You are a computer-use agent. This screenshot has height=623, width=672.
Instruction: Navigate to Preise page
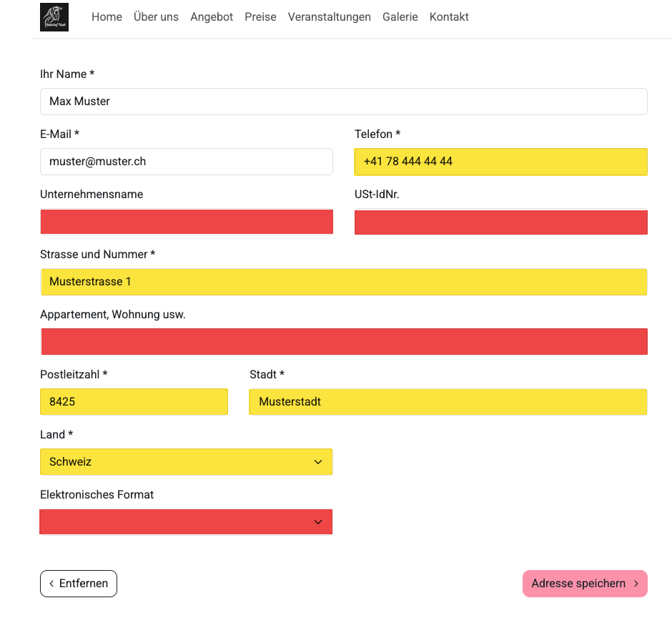point(260,17)
